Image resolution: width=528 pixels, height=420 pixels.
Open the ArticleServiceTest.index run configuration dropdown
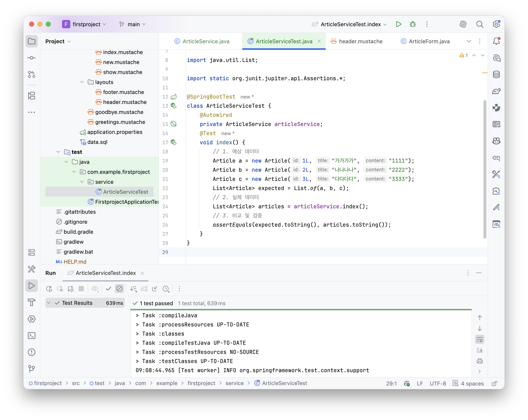pos(349,24)
